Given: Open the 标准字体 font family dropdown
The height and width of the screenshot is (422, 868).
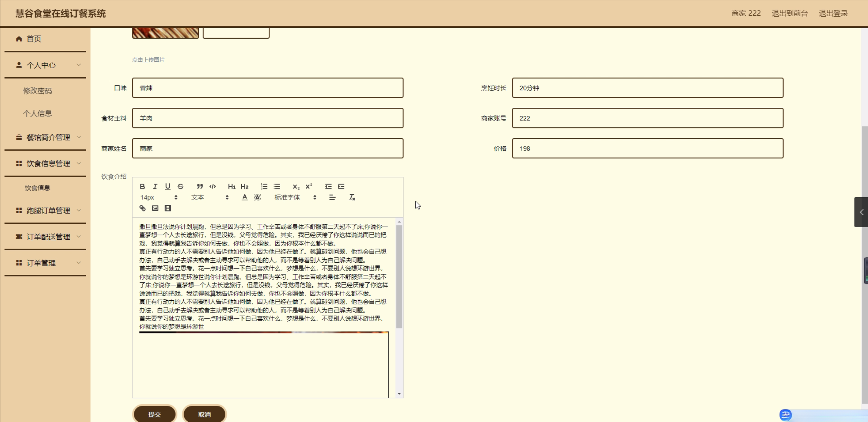Looking at the screenshot, I should click(x=295, y=197).
